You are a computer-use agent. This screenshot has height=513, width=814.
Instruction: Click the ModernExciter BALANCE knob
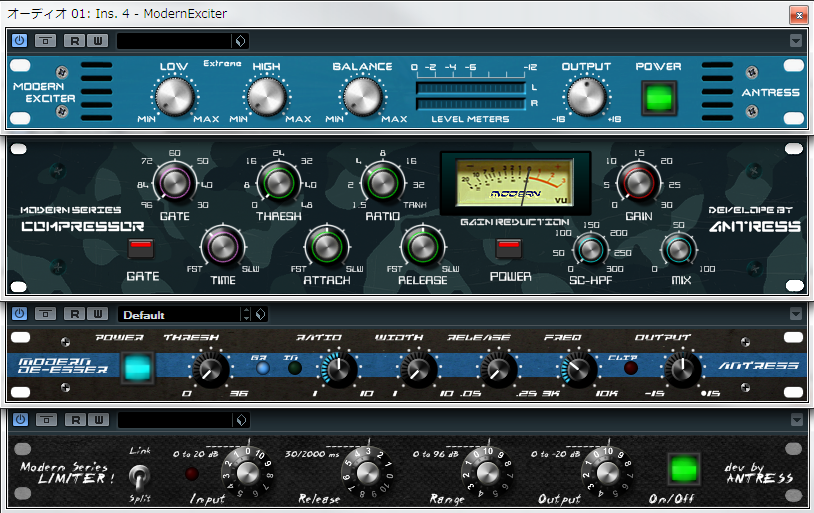pos(363,96)
